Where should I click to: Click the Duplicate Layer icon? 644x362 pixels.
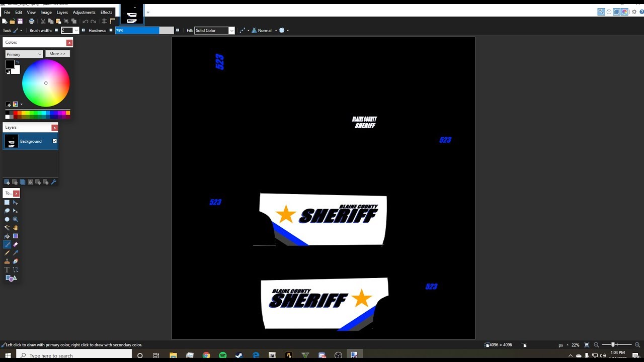point(23,182)
